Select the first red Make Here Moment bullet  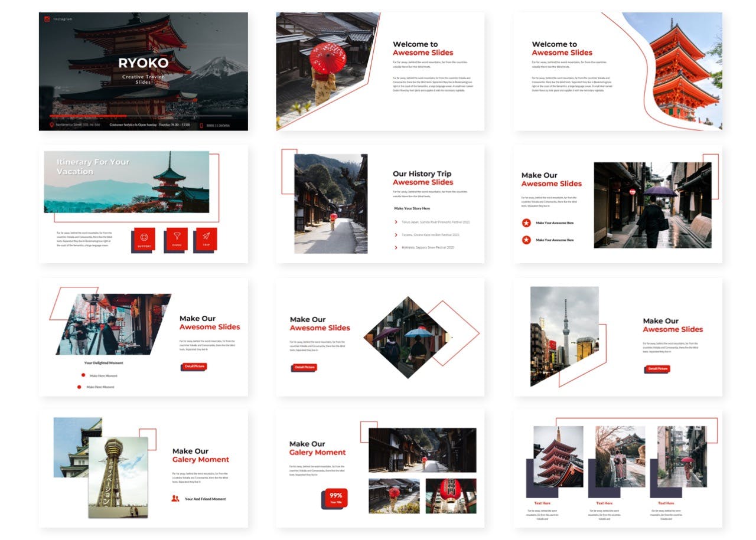point(84,375)
